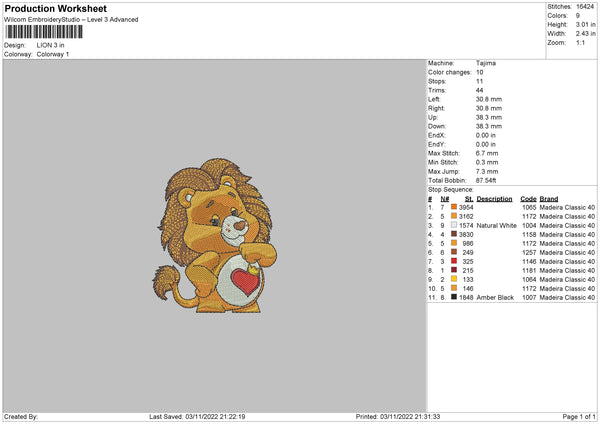This screenshot has width=600, height=424.
Task: Click thread code '1146'
Action: pyautogui.click(x=529, y=261)
